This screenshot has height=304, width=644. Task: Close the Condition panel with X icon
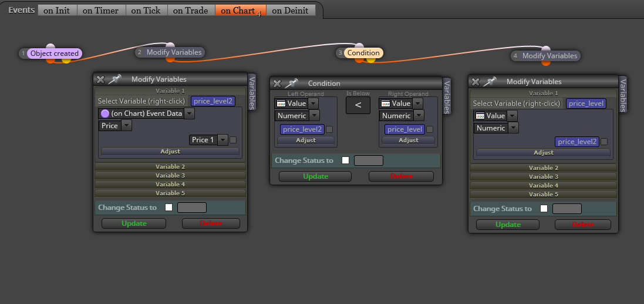click(277, 83)
